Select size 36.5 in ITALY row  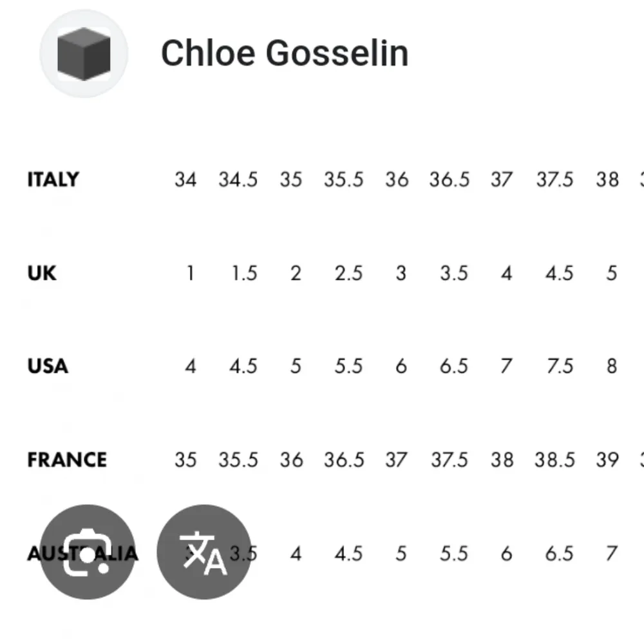(x=450, y=180)
